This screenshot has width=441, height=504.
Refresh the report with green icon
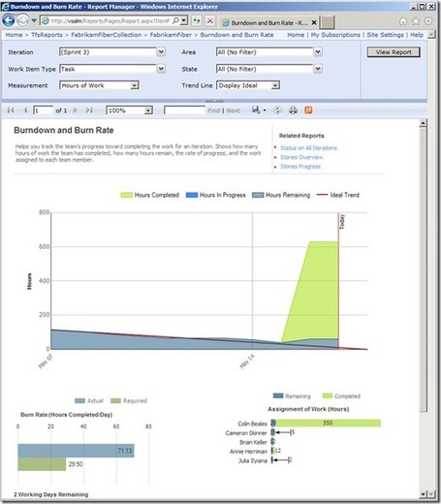coord(277,110)
